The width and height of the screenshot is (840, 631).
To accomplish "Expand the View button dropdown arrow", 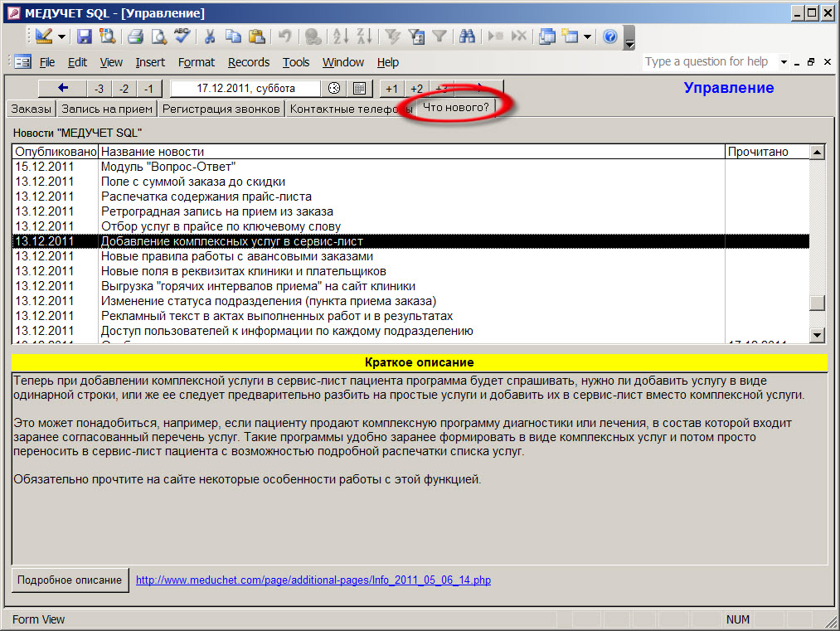I will pos(61,37).
